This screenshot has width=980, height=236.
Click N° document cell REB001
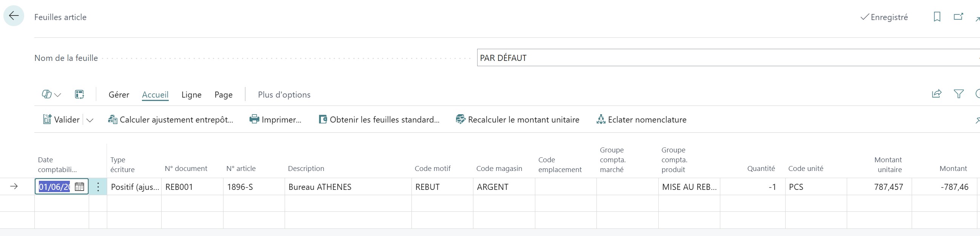pos(192,187)
